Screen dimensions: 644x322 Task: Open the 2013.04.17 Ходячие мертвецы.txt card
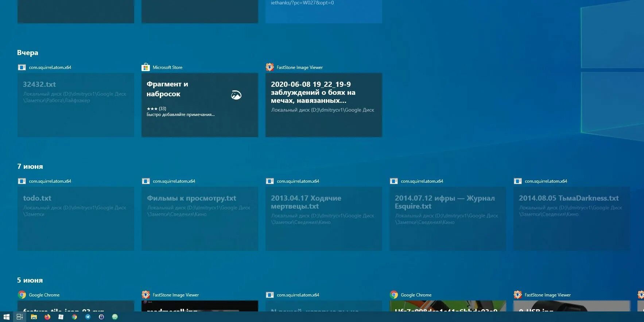(x=324, y=219)
